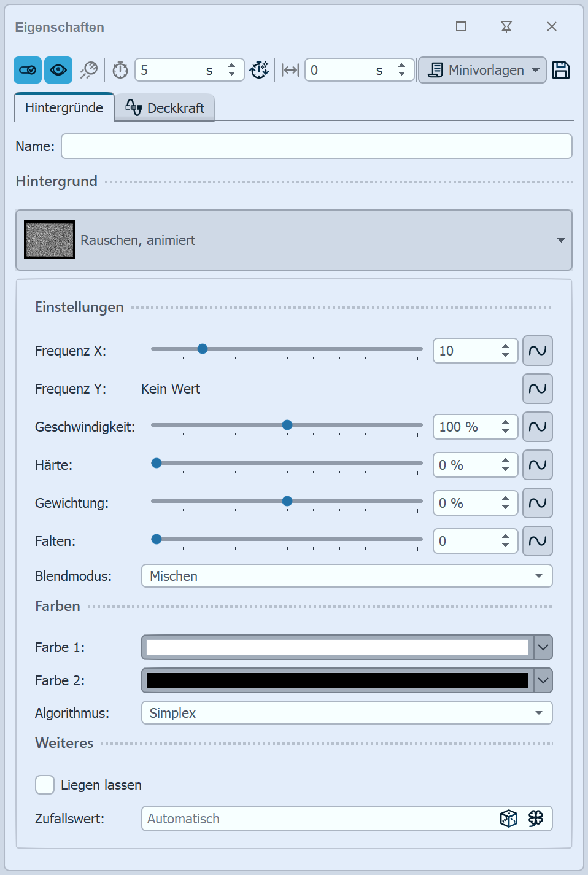This screenshot has width=588, height=875.
Task: Open the Minivorlagen button menu
Action: 482,70
